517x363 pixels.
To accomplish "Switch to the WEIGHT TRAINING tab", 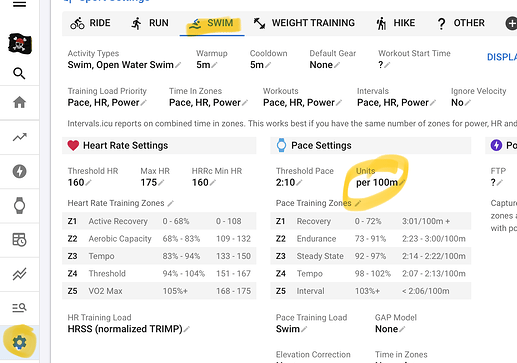I will pyautogui.click(x=304, y=23).
